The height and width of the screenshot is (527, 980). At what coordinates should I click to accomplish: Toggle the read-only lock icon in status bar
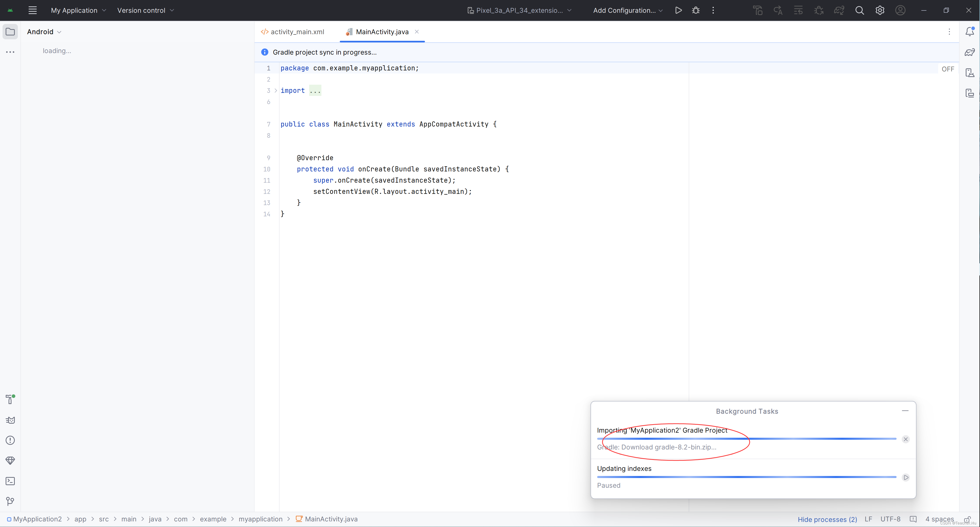click(x=968, y=519)
